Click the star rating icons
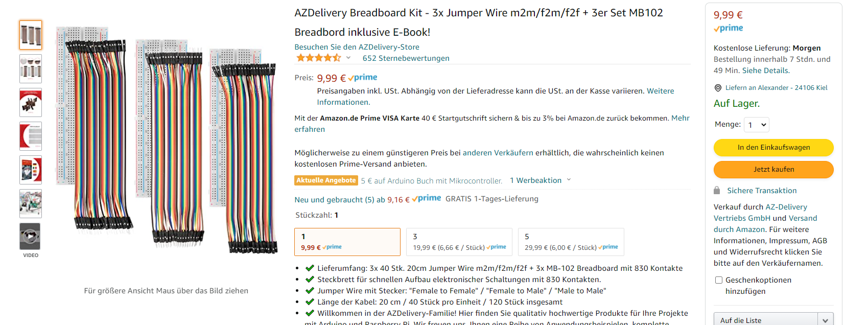This screenshot has width=868, height=325. [x=319, y=58]
